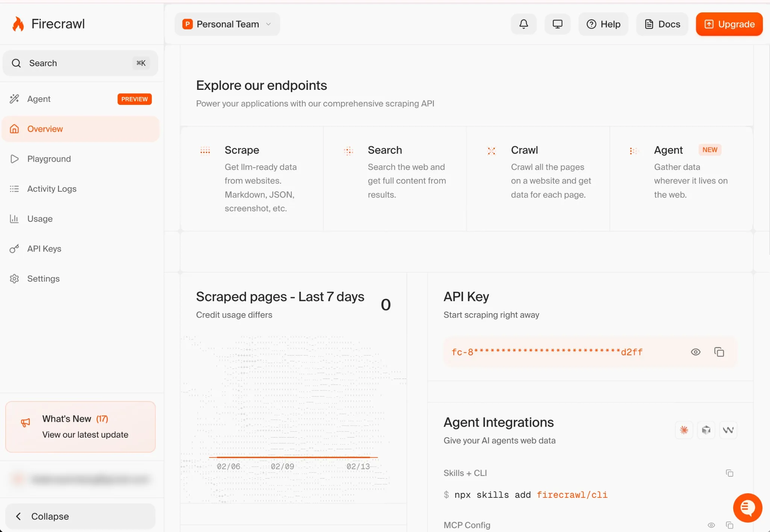Open the API Keys page
Viewport: 770px width, 532px height.
(x=80, y=249)
